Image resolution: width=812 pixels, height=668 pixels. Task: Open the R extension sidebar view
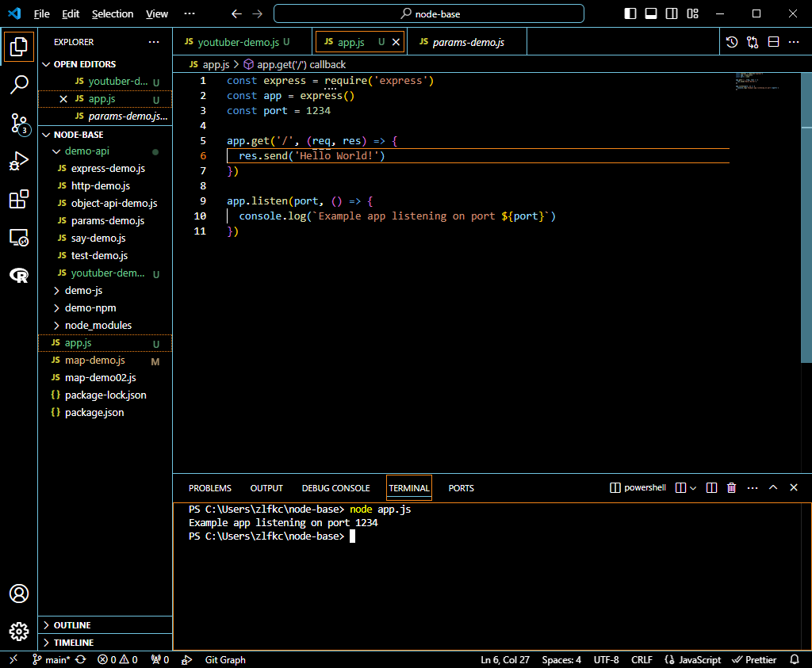pos(19,275)
